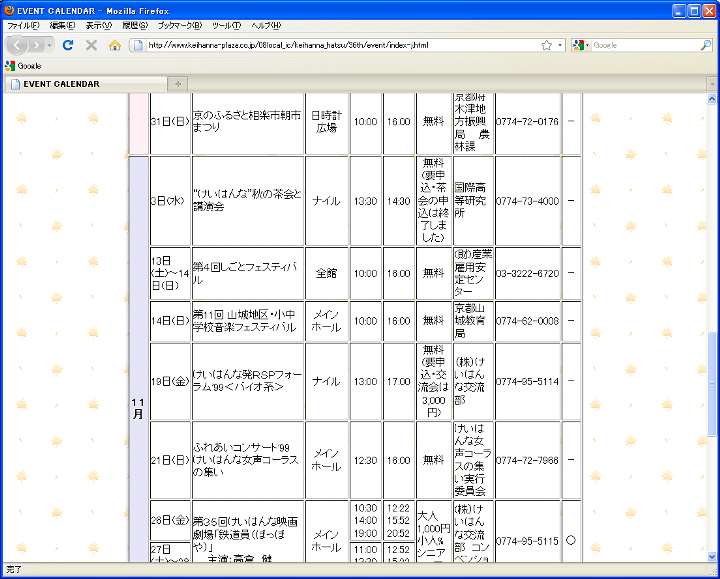The image size is (720, 579).
Task: Open the recent history dropdown arrow
Action: 50,45
